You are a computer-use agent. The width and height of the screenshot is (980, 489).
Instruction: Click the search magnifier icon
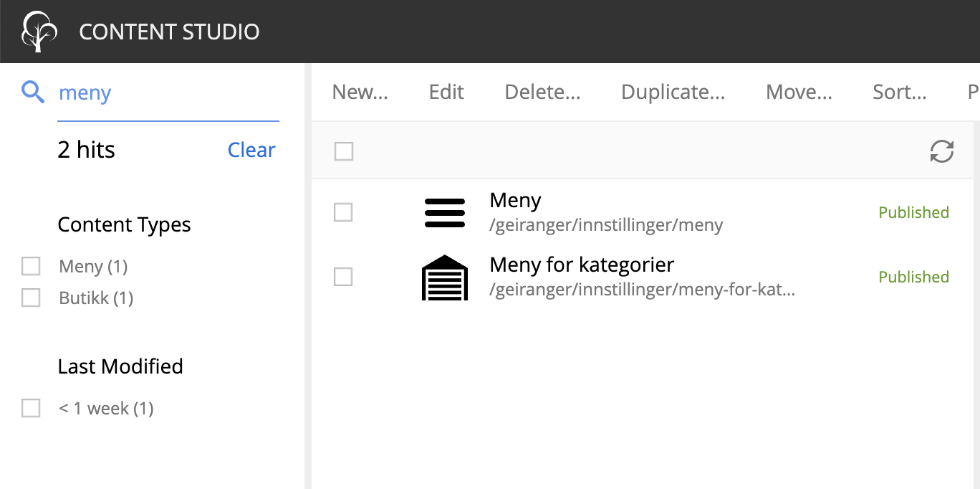tap(33, 92)
